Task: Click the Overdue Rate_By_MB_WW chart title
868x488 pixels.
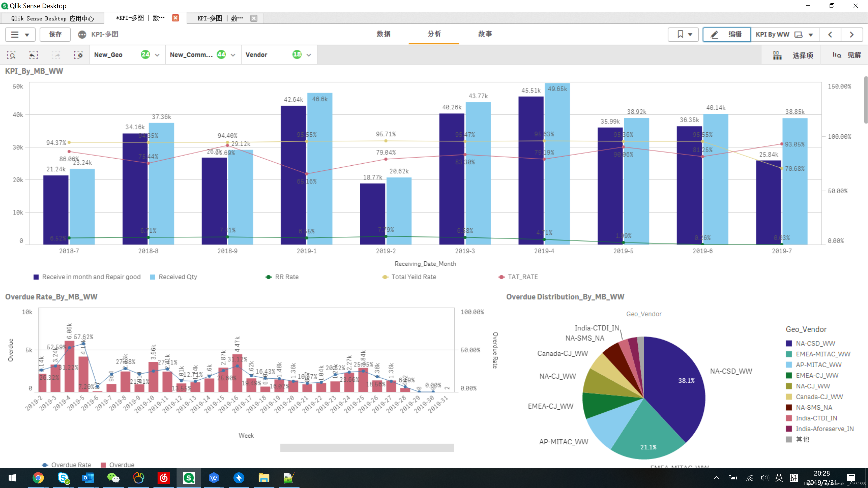Action: pos(51,297)
